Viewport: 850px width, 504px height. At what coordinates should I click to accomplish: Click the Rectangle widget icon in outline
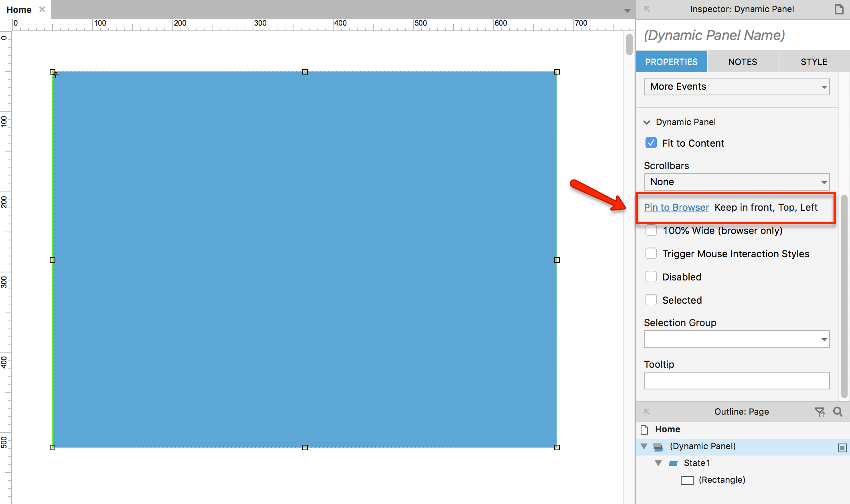(x=687, y=480)
